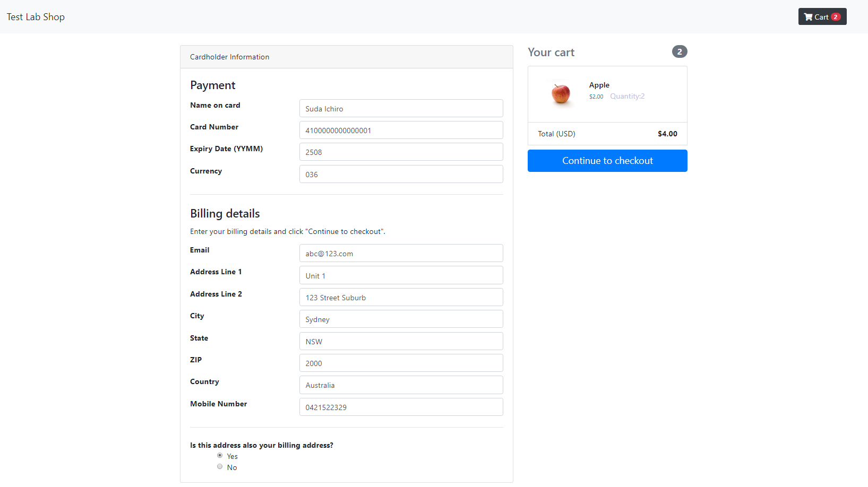Click the $4.00 total amount
This screenshot has height=487, width=868.
(x=667, y=134)
